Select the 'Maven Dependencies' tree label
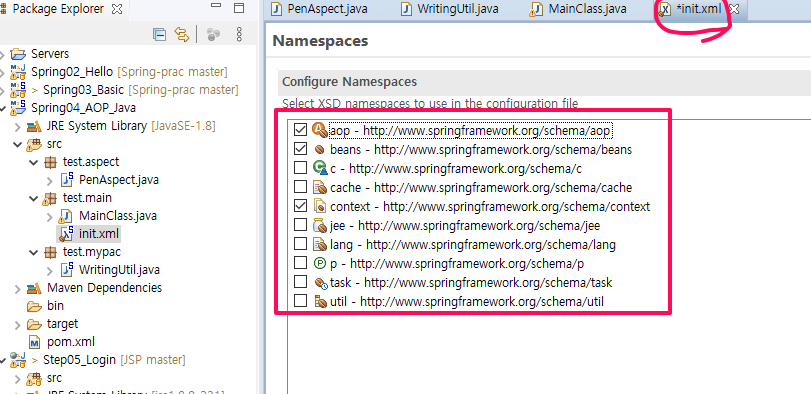Image resolution: width=811 pixels, height=394 pixels. tap(104, 287)
